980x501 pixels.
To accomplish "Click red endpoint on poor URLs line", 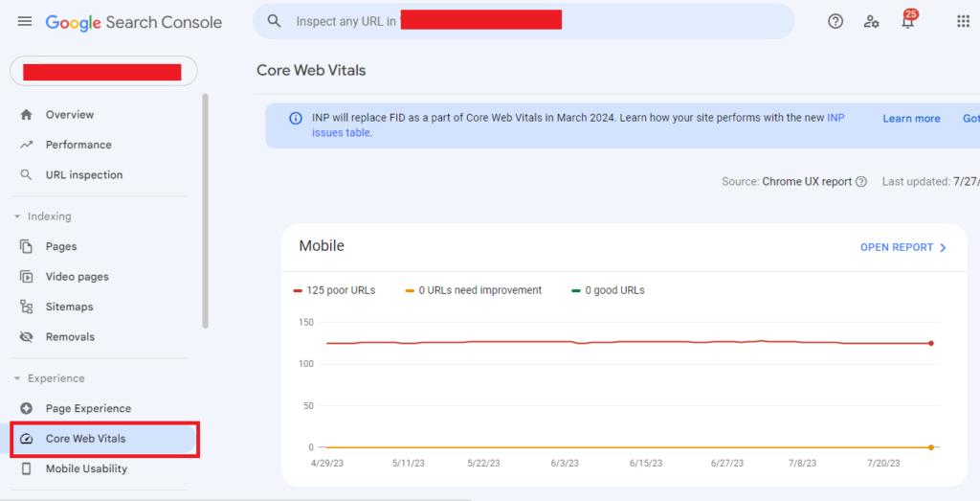I will click(931, 343).
